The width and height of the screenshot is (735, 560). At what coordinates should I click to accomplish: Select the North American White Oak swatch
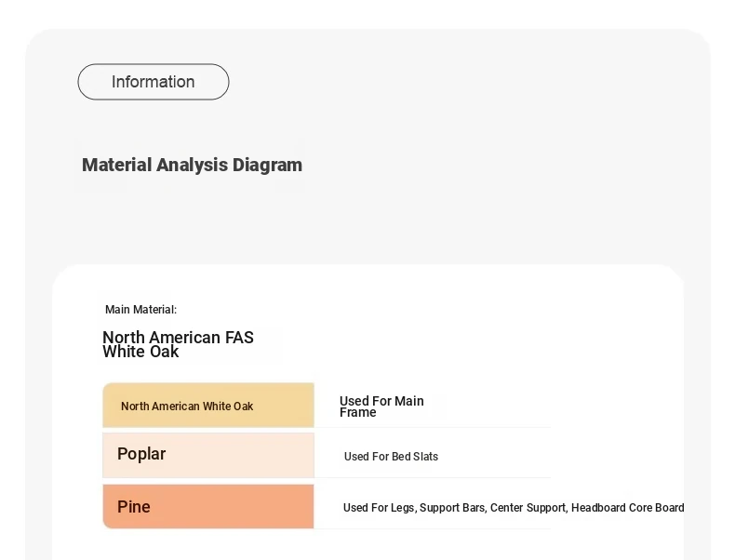(208, 406)
